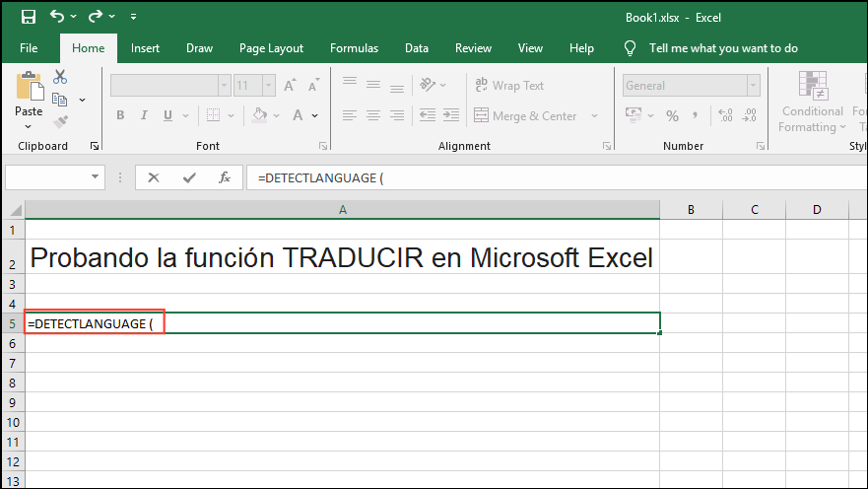Cancel the formula entry with X
This screenshot has width=868, height=489.
tap(154, 177)
